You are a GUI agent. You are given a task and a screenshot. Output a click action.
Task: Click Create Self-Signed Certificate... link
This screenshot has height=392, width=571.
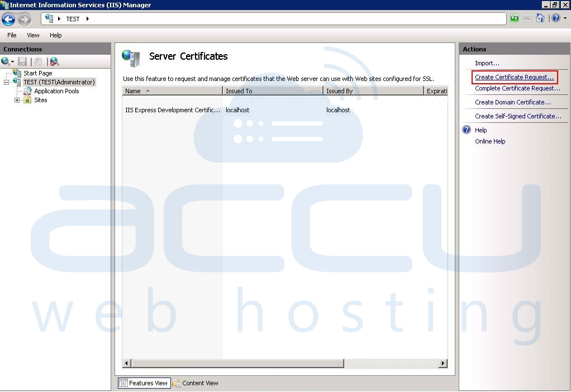(518, 116)
